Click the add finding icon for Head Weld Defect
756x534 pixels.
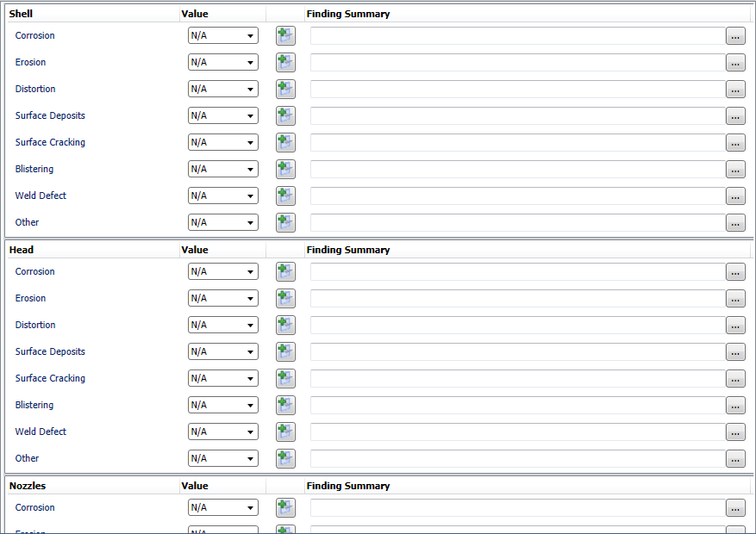[x=284, y=432]
